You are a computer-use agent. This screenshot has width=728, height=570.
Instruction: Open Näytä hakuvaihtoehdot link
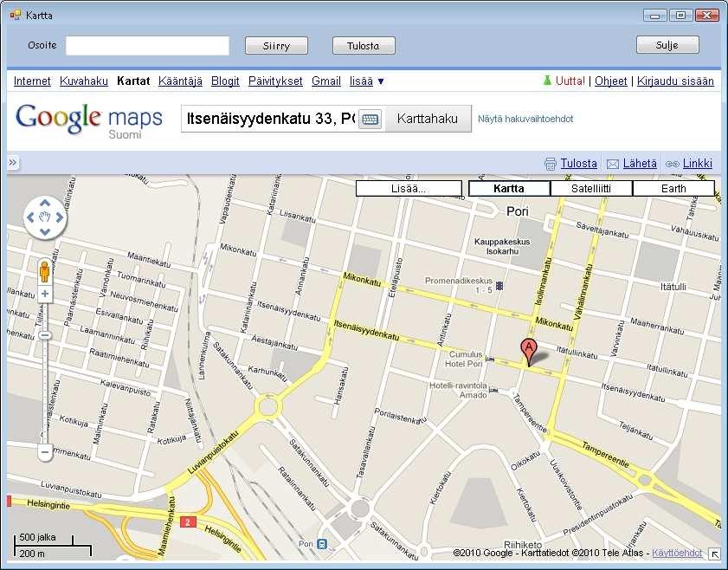pos(525,119)
